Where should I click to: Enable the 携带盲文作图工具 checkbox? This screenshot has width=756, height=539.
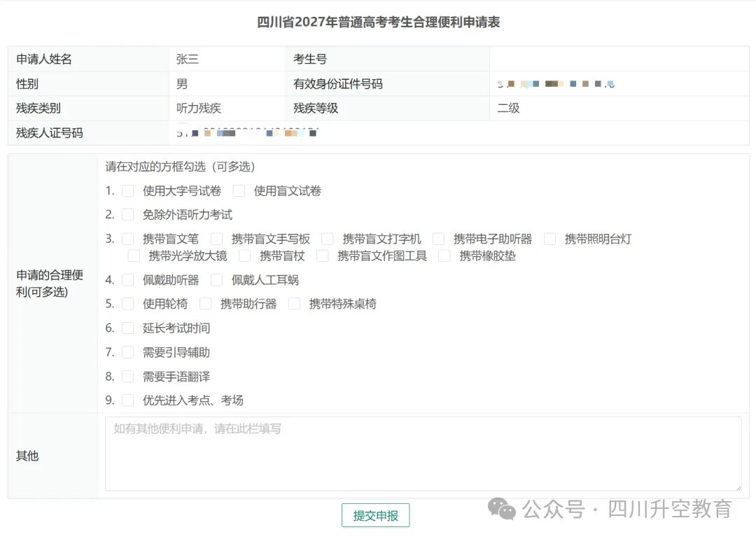(x=322, y=255)
